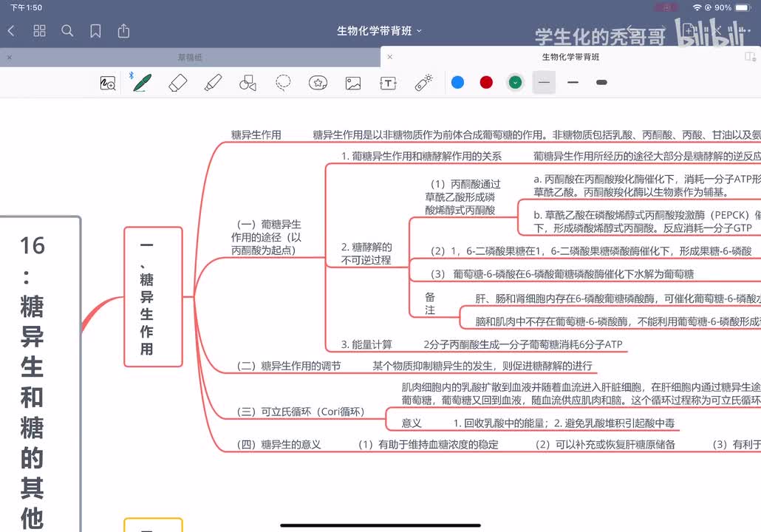Tap text 2分子丙酮酸生成一分子葡萄糖消耗6分子ATP

(x=522, y=344)
